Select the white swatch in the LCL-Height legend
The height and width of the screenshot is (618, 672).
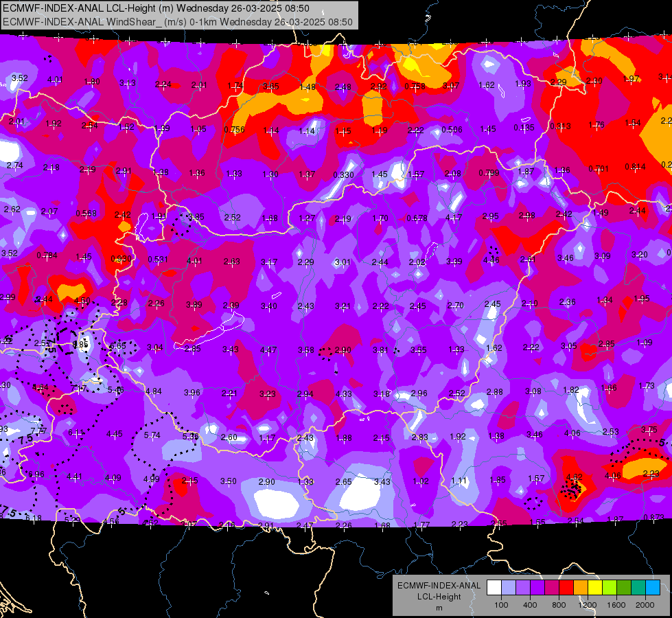coord(494,588)
